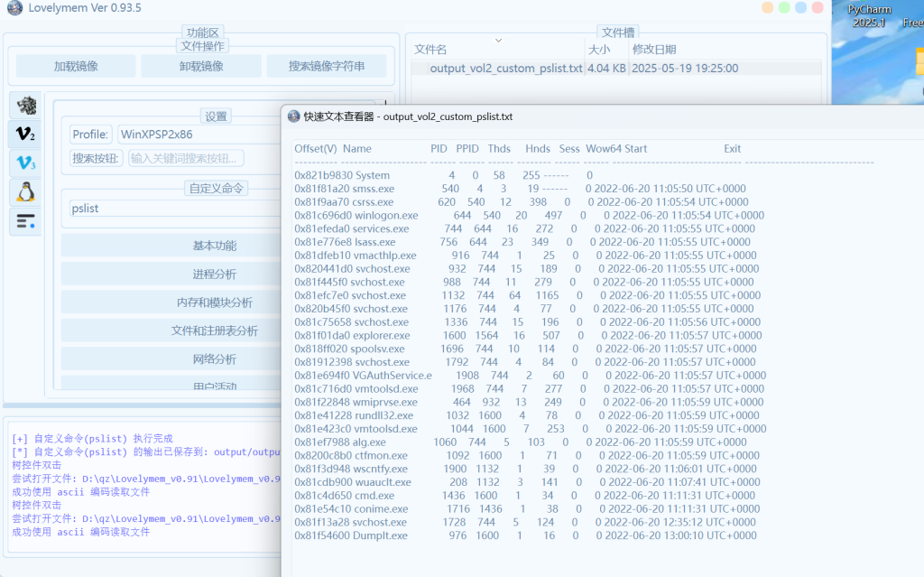Image resolution: width=924 pixels, height=577 pixels.
Task: Expand the 进程分析 section
Action: (x=171, y=275)
